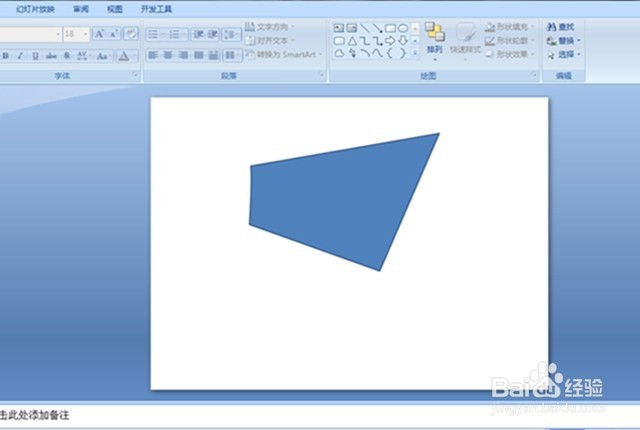Toggle text shadow (S) formatting
This screenshot has height=430, width=640.
coord(67,56)
